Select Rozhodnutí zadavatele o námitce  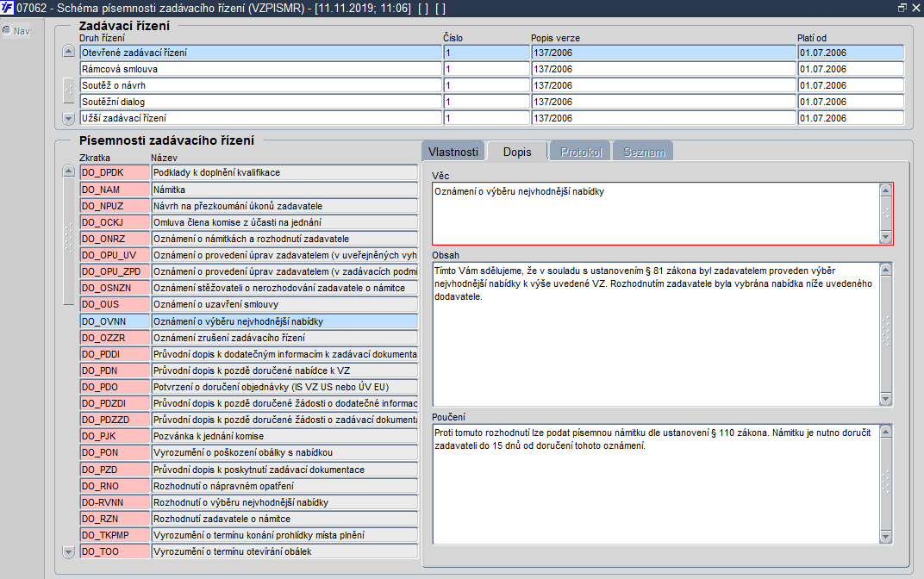click(x=284, y=519)
